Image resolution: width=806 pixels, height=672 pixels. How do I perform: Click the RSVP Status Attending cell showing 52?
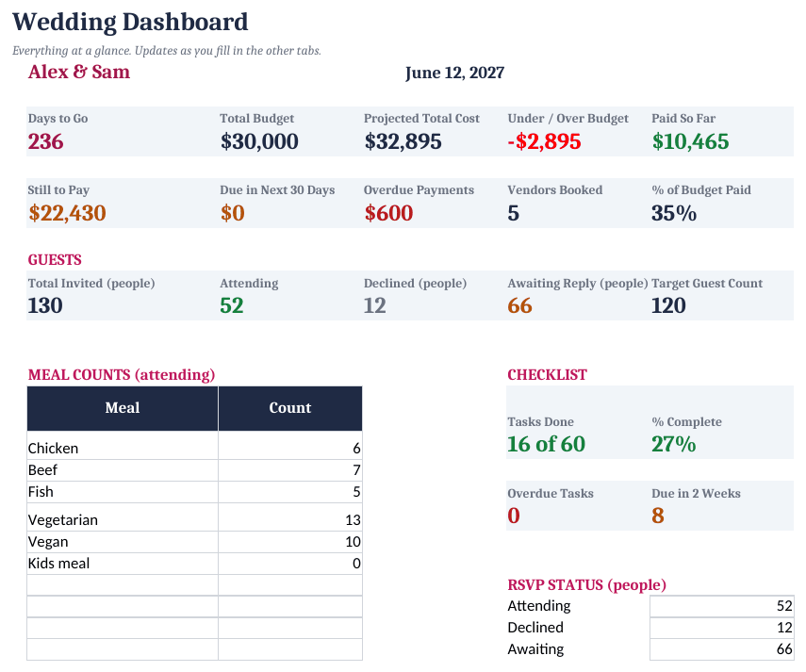tap(722, 606)
